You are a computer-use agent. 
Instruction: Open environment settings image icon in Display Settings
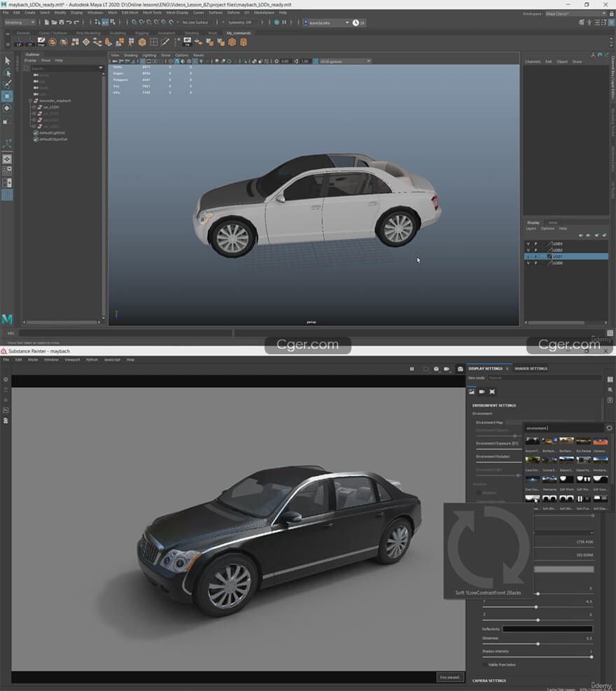pos(472,391)
